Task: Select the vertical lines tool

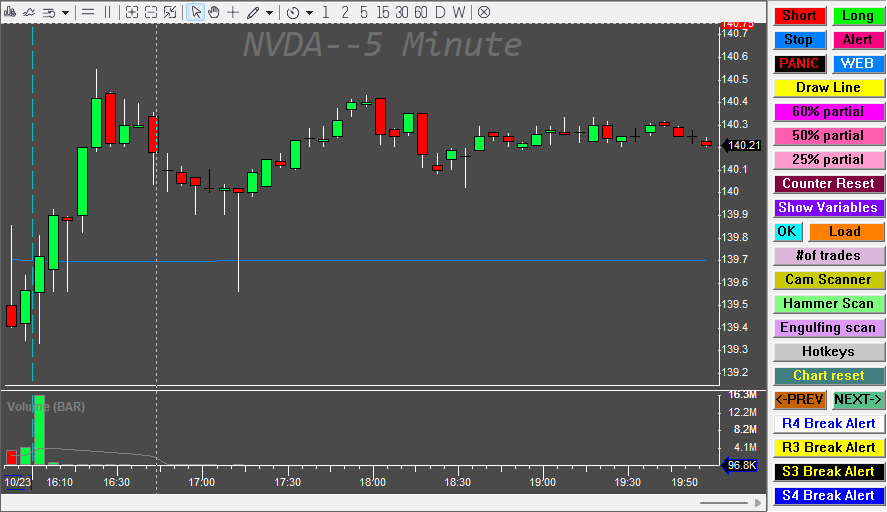Action: (x=107, y=12)
